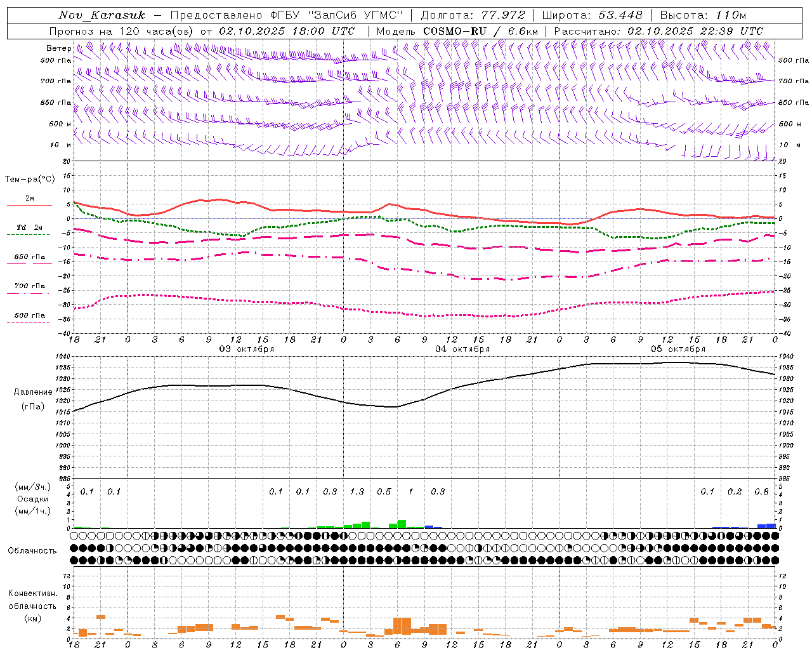The width and height of the screenshot is (812, 650).
Task: Click the tallest green precipitation bar
Action: click(402, 524)
